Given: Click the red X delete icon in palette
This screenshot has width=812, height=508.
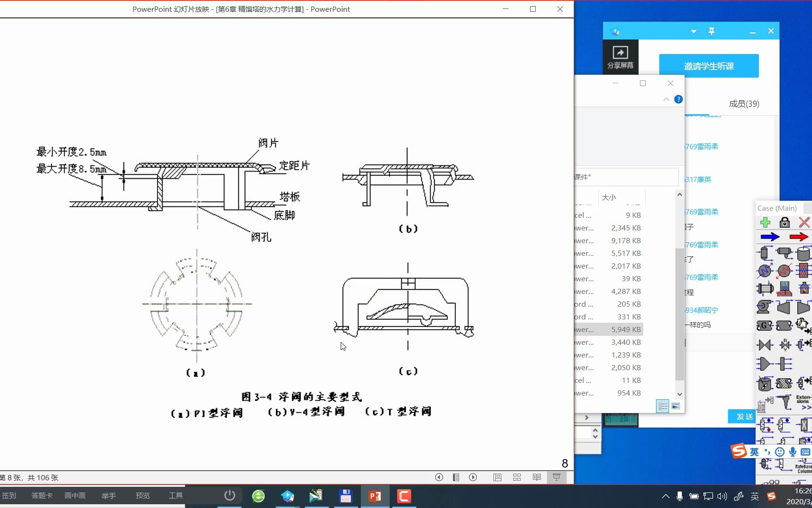Looking at the screenshot, I should pos(804,222).
